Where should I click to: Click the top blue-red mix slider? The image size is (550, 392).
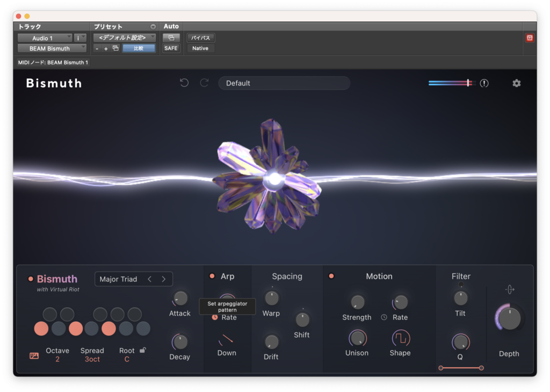click(x=452, y=83)
